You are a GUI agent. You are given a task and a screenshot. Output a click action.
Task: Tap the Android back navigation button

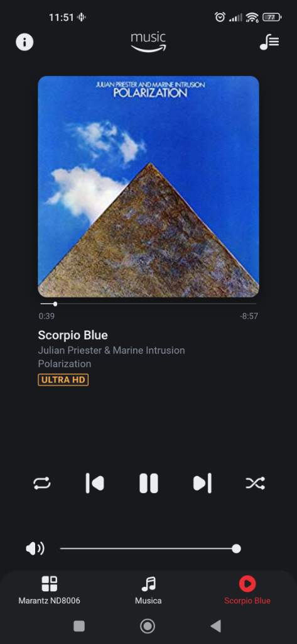(x=216, y=626)
